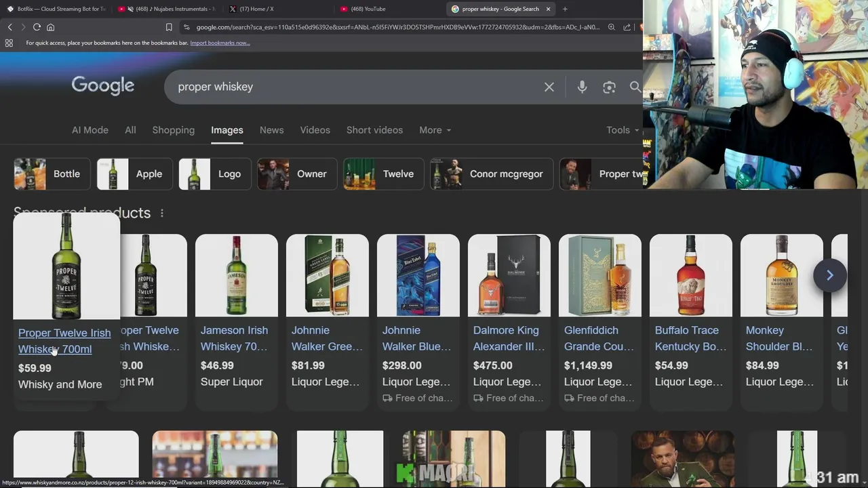This screenshot has width=868, height=488.
Task: Click the Dalmore bottle product image
Action: pos(509,275)
